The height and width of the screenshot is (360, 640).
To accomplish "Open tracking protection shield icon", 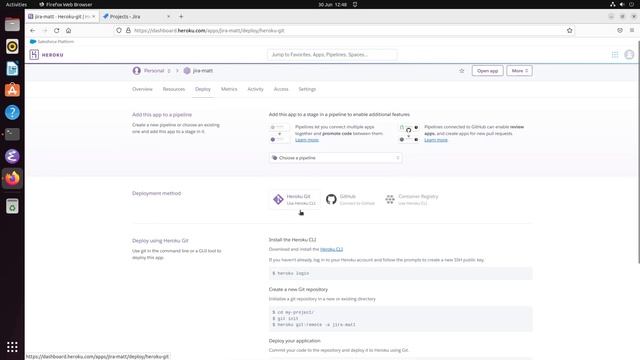I will 119,31.
